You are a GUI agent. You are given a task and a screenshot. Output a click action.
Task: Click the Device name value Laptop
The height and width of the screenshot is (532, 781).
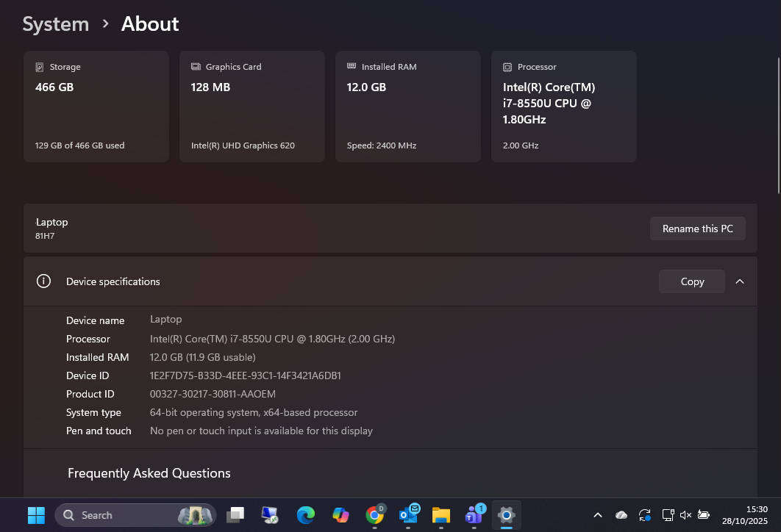[166, 320]
